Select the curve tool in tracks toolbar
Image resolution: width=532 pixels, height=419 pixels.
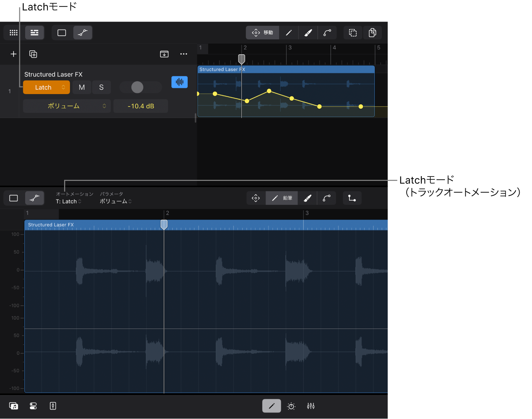tap(327, 33)
